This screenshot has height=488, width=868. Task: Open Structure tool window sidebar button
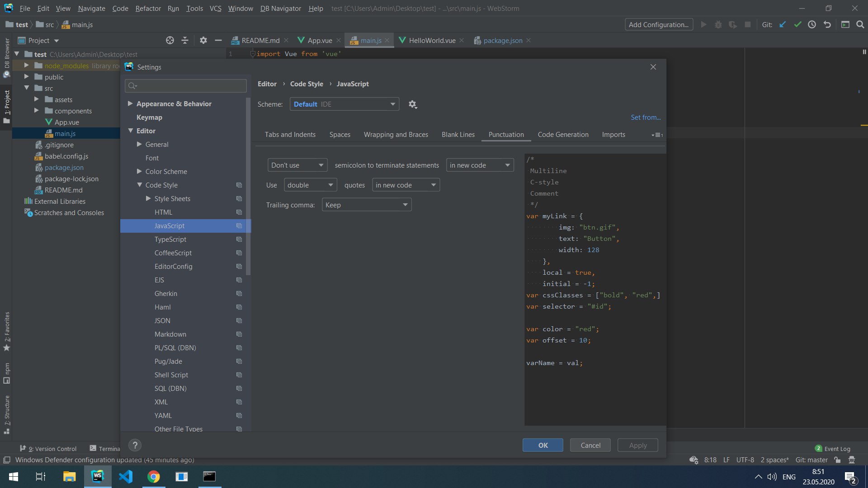[x=7, y=415]
